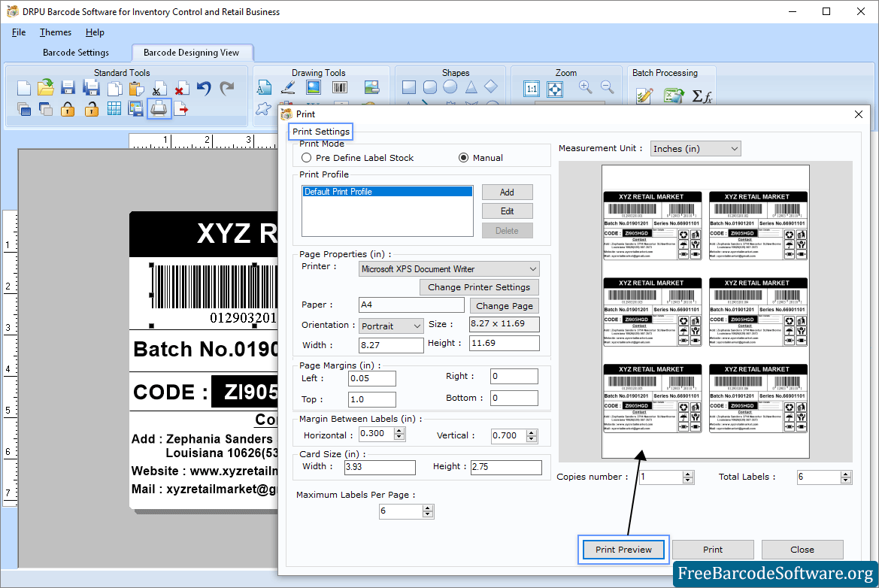Increase the Copies number value
Image resolution: width=879 pixels, height=588 pixels.
click(x=688, y=474)
